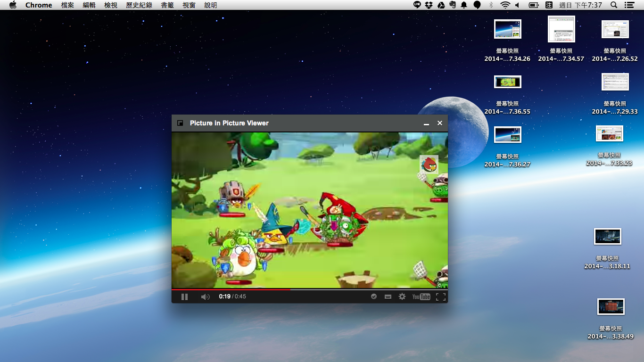Select screenshot file 2014-…7.33.23 on desktop
Screen dimensions: 644x362
click(609, 146)
